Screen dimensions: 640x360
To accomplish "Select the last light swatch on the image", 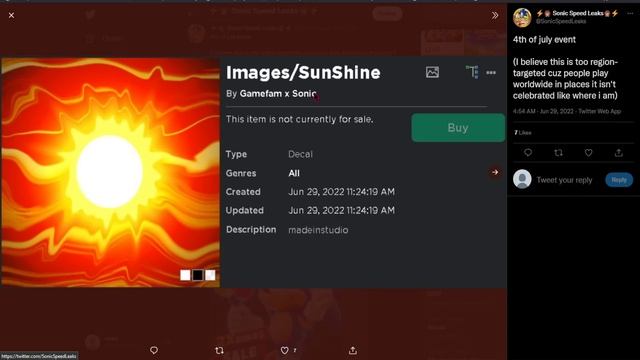I will tap(210, 275).
